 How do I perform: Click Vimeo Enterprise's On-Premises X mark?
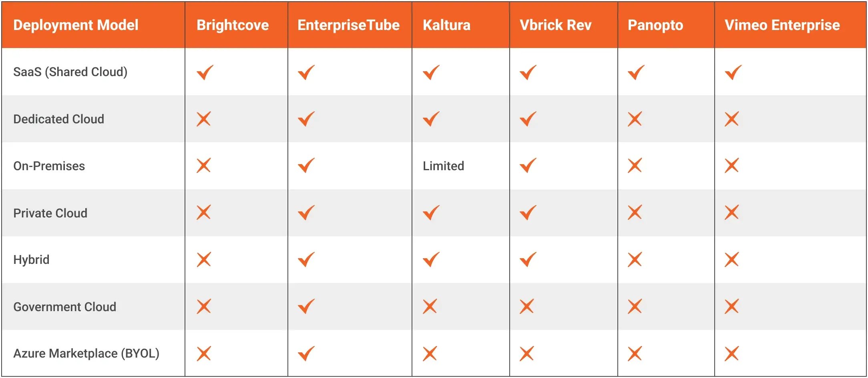pos(732,165)
